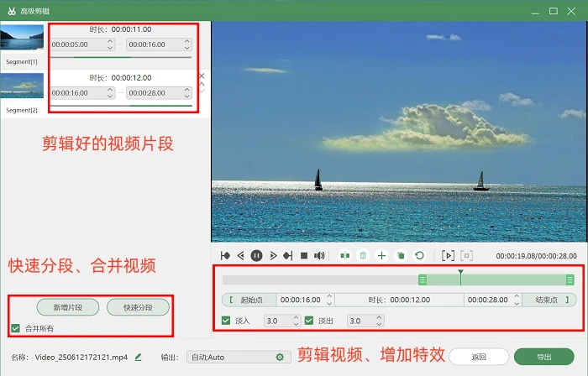Viewport: 588px width, 376px height.
Task: Select the Segment[2] thumbnail
Action: [22, 86]
